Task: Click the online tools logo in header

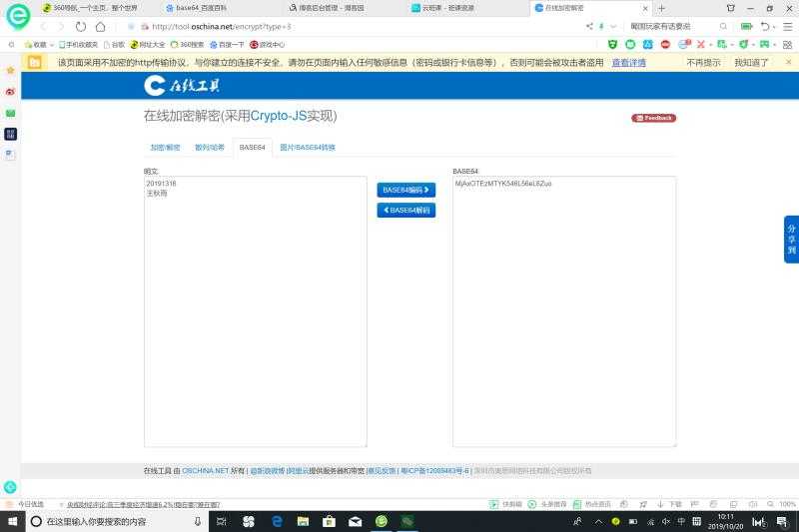Action: coord(182,86)
